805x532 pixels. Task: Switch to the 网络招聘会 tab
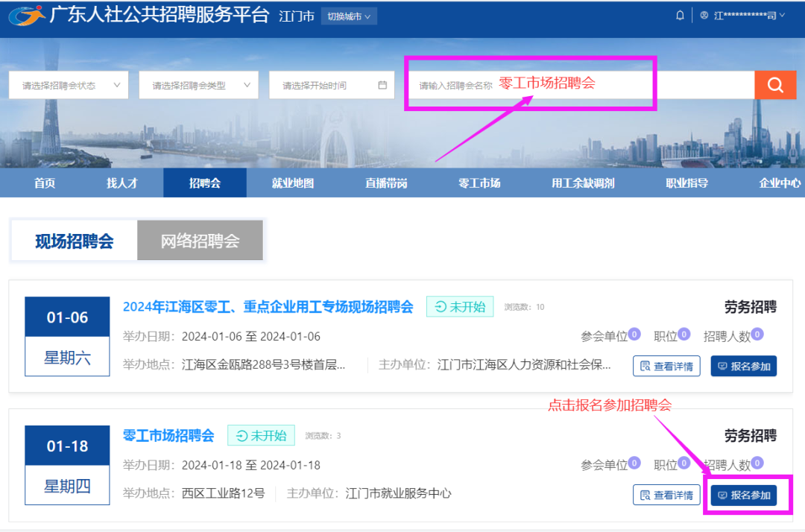[x=200, y=241]
